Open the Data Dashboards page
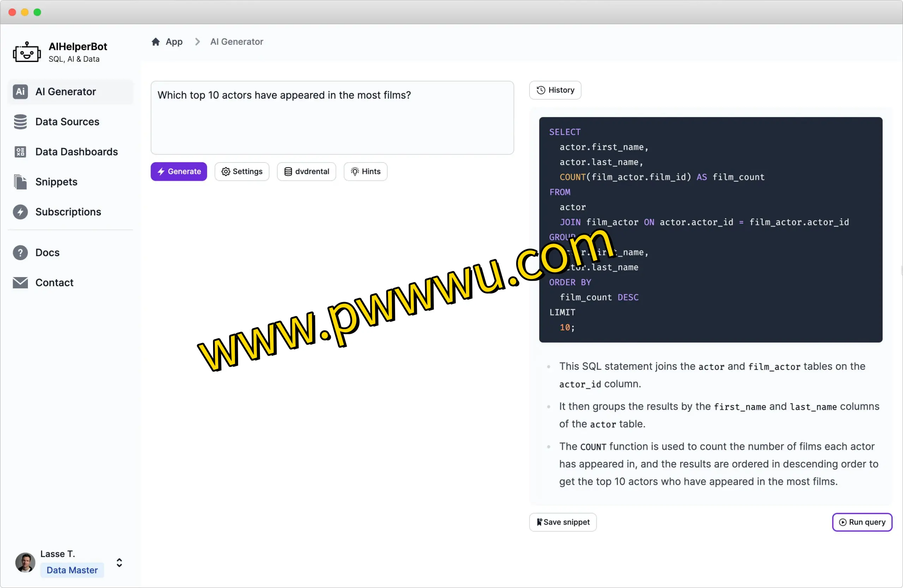Image resolution: width=903 pixels, height=588 pixels. [76, 152]
